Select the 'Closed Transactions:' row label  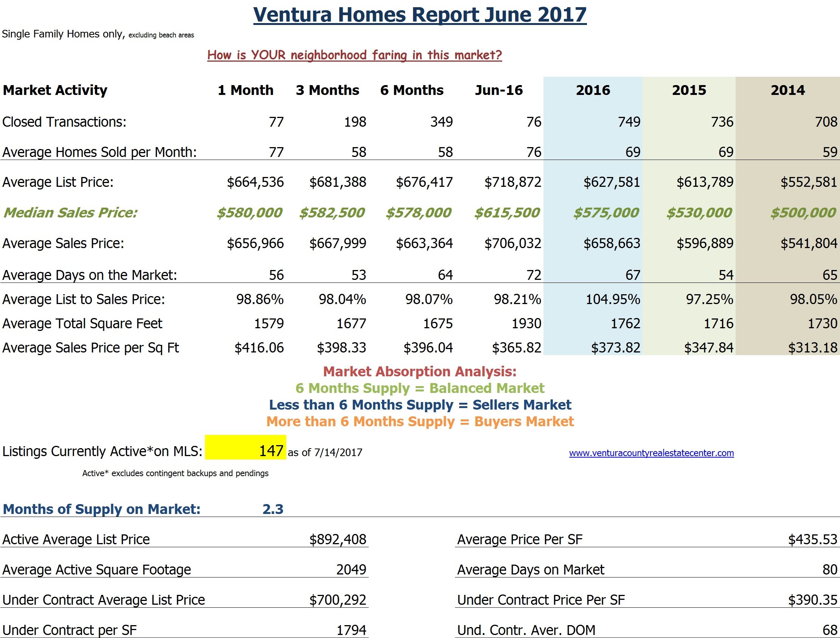tap(64, 122)
